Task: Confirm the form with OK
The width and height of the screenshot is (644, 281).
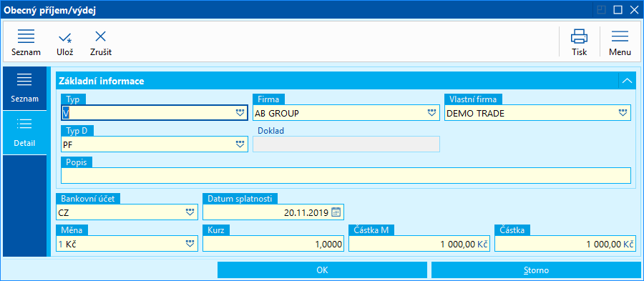Action: pyautogui.click(x=323, y=270)
